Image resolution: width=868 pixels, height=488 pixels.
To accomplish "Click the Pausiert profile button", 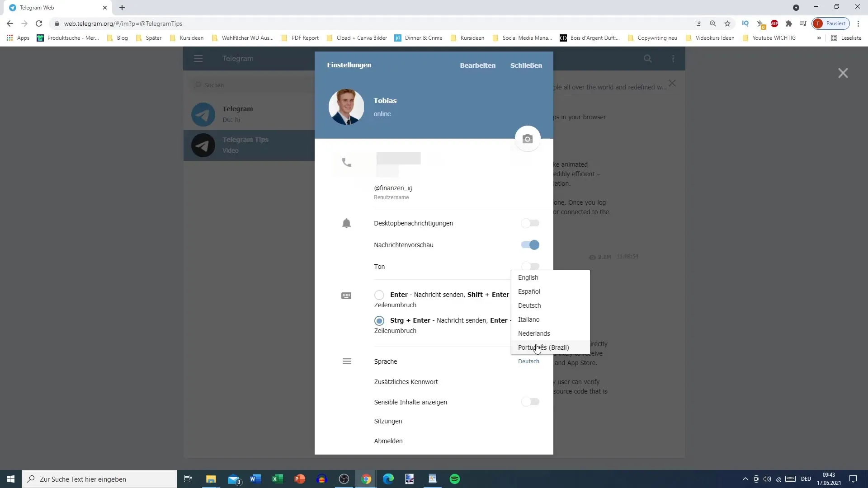I will (x=831, y=23).
